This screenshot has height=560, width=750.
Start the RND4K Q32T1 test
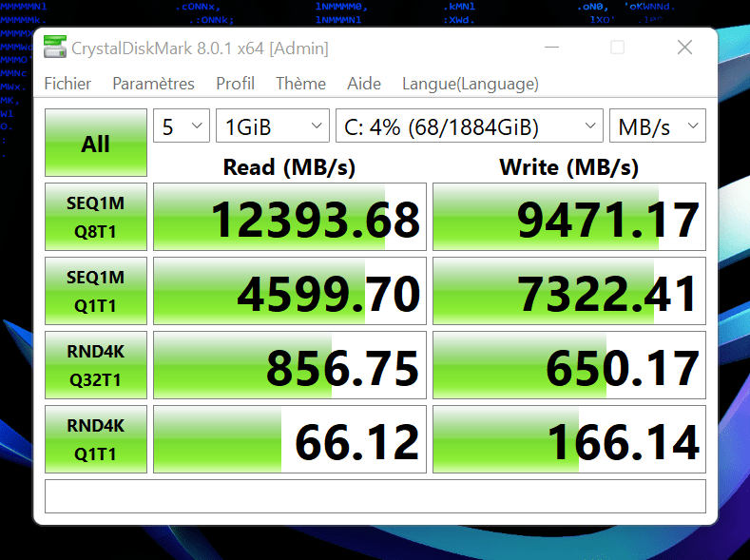[x=96, y=365]
